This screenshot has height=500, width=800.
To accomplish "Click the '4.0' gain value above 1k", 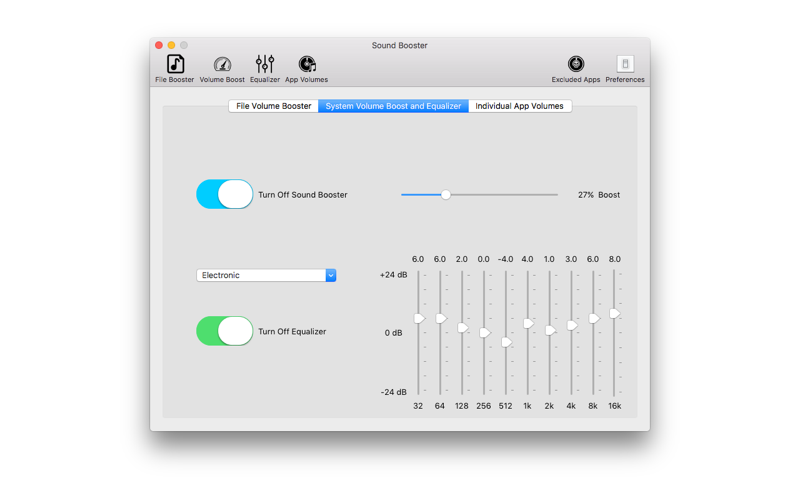I will [x=528, y=259].
